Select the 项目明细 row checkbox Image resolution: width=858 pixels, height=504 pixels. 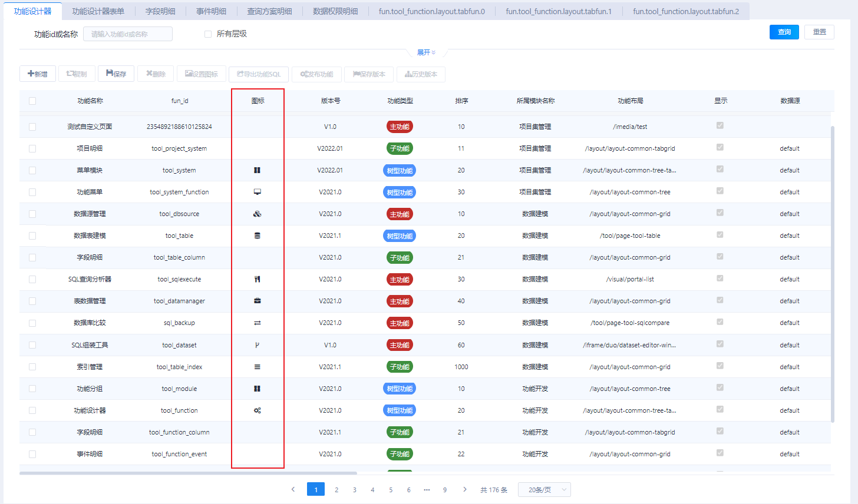point(32,148)
